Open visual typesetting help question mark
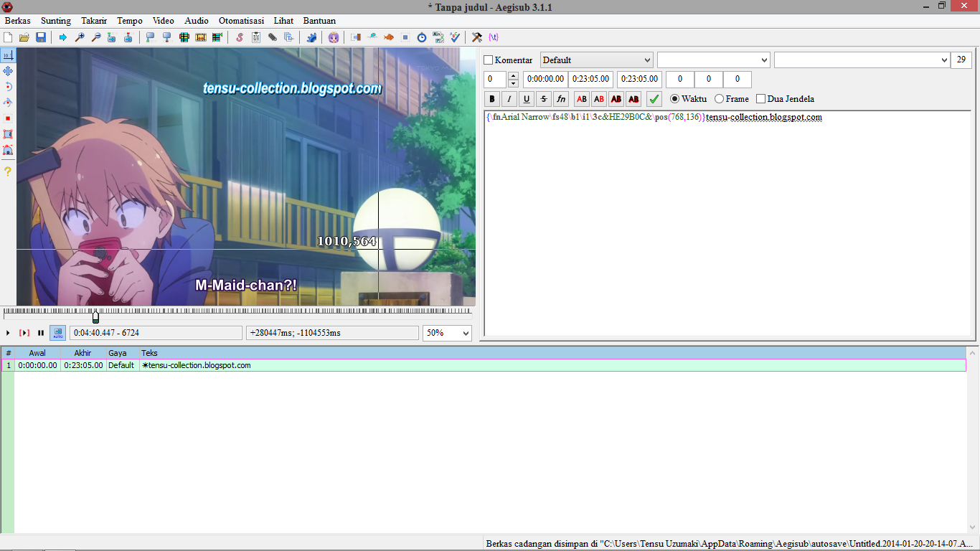 click(x=8, y=171)
